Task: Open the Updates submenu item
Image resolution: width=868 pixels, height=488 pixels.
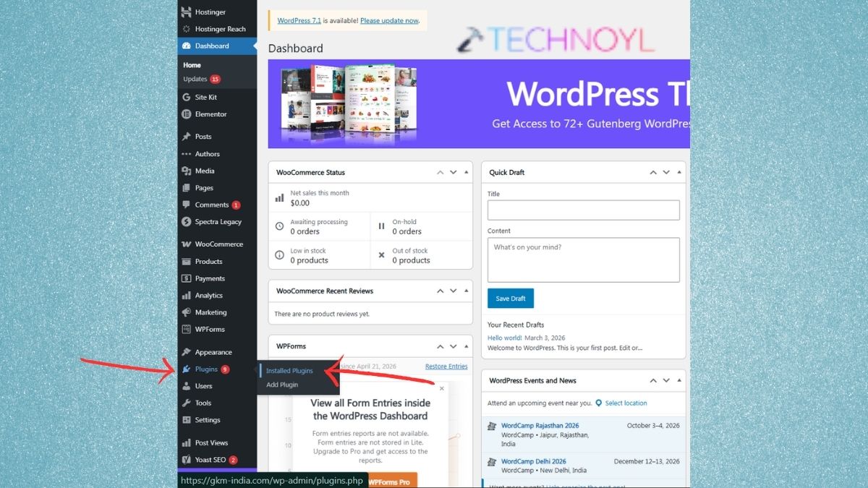Action: coord(202,79)
